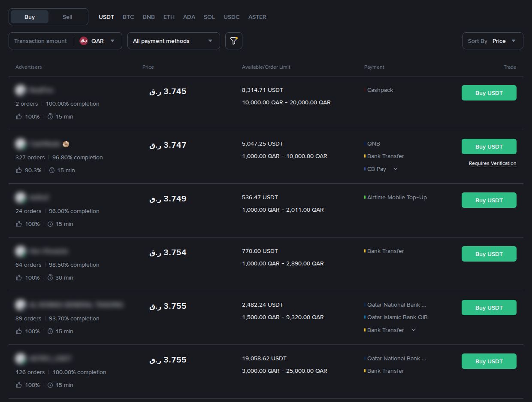Viewport: 532px width, 402px height.
Task: Buy USDT at price 3.749
Action: (x=489, y=200)
